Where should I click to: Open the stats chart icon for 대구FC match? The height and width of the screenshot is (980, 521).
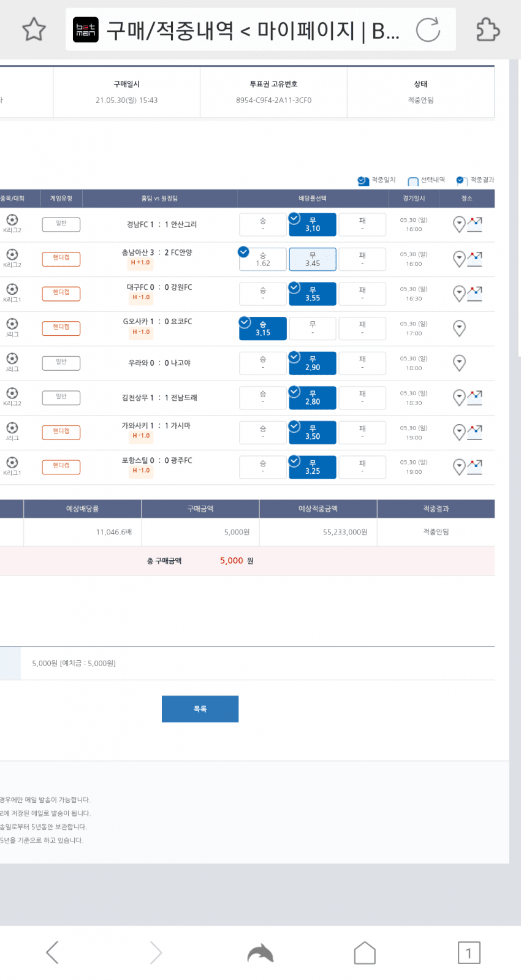tap(474, 294)
